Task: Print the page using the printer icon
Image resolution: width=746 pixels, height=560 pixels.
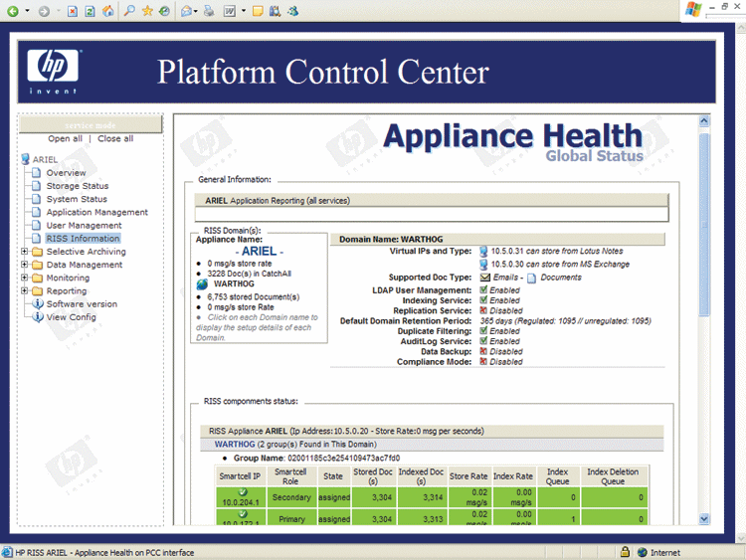Action: pos(209,11)
